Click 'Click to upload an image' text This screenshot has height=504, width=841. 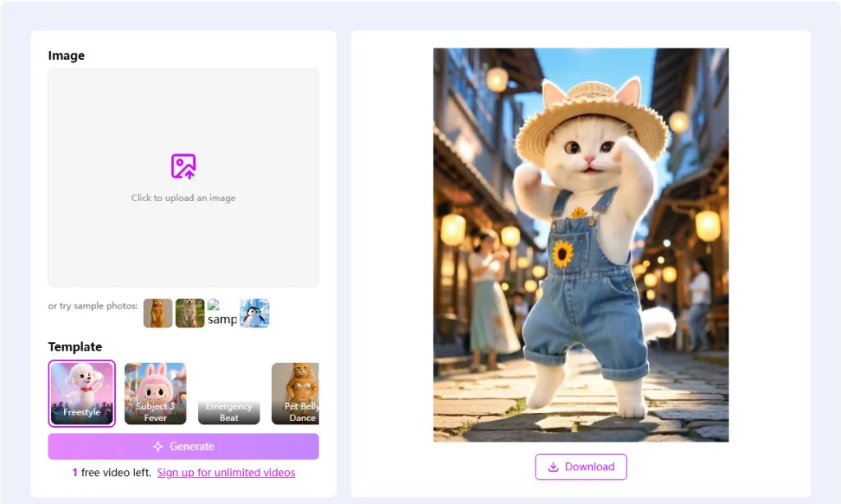pos(183,198)
